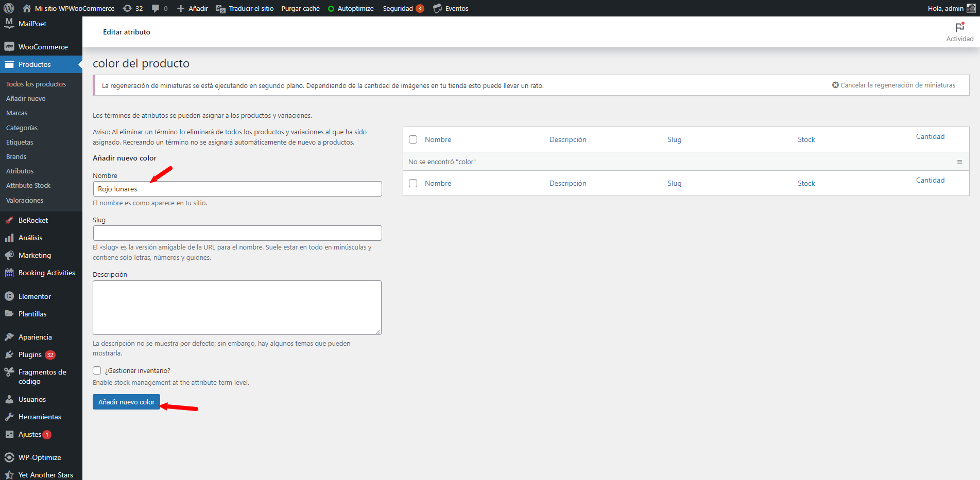Click the Apariencia brush icon
The width and height of the screenshot is (980, 480).
[x=9, y=337]
